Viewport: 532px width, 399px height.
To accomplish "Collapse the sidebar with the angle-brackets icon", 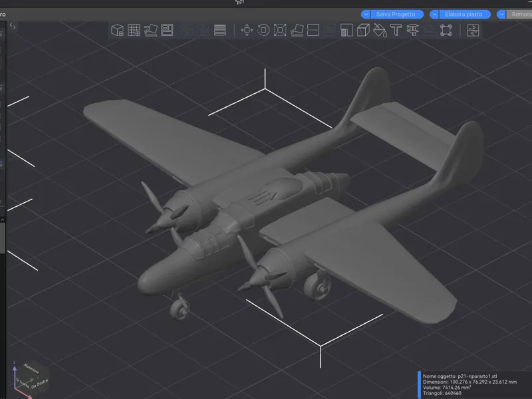I will (13, 26).
